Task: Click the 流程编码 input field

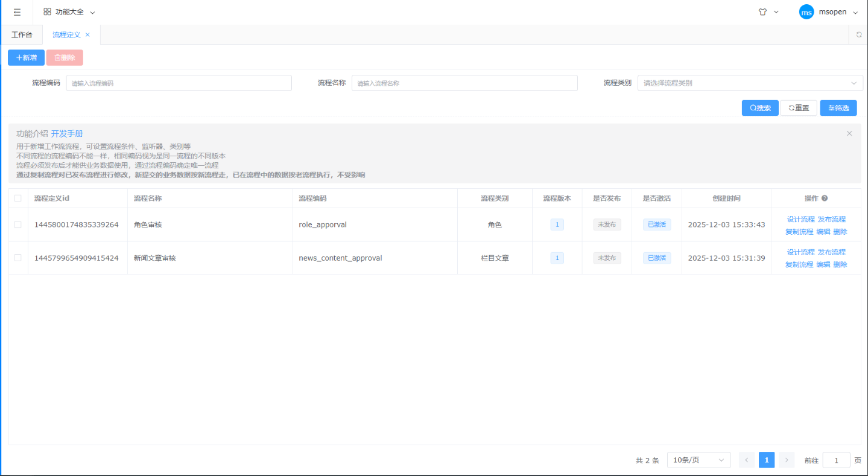Action: 179,83
